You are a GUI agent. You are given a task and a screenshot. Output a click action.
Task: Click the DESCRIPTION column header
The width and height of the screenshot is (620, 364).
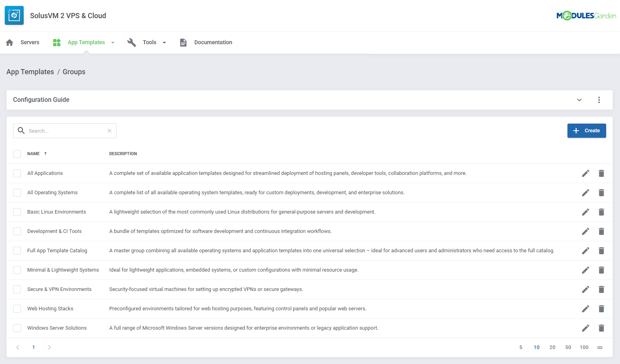[x=123, y=154]
